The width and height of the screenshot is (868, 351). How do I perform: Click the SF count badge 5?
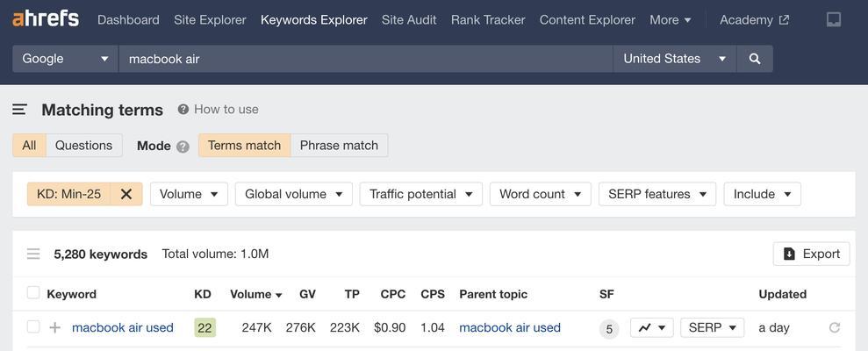[x=609, y=329]
